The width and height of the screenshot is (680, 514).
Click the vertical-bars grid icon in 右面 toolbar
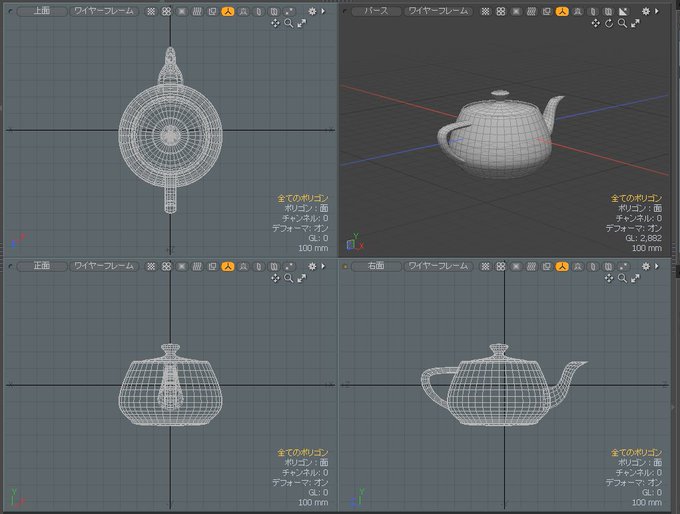point(531,266)
